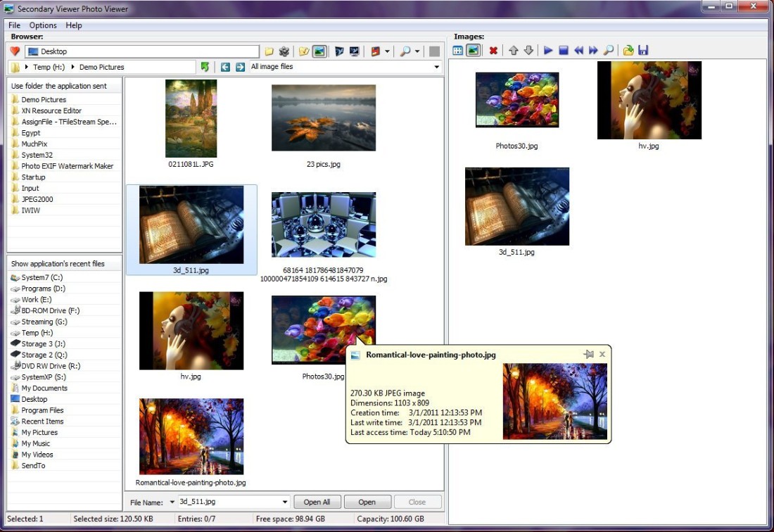Refresh the folder view with the green refresh icon
This screenshot has width=774, height=532.
click(x=204, y=66)
